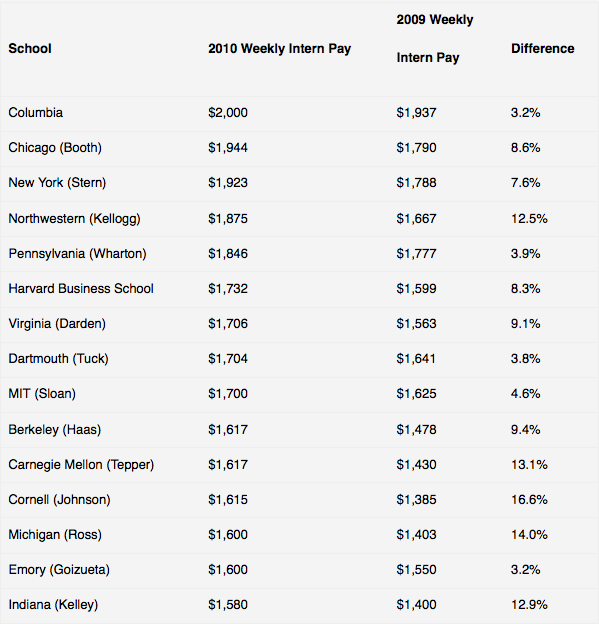Click Columbia's $2,000 weekly pay value
The height and width of the screenshot is (624, 599).
pyautogui.click(x=228, y=113)
